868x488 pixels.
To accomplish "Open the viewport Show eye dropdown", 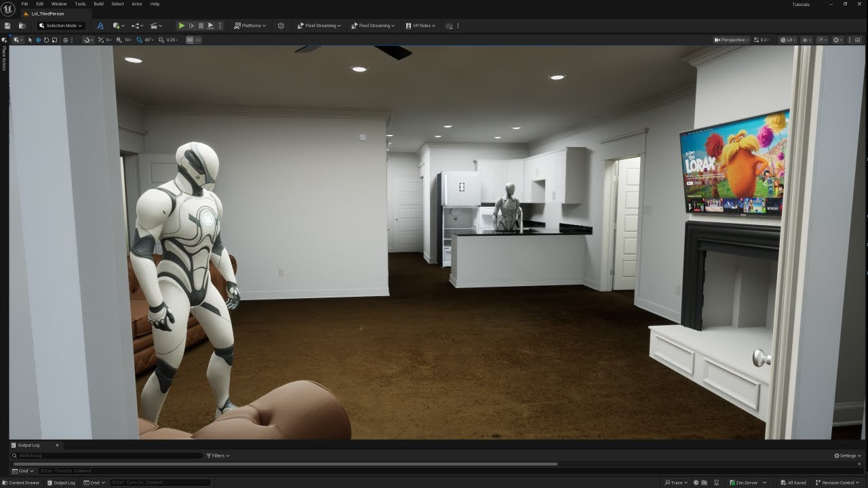I will coord(806,40).
